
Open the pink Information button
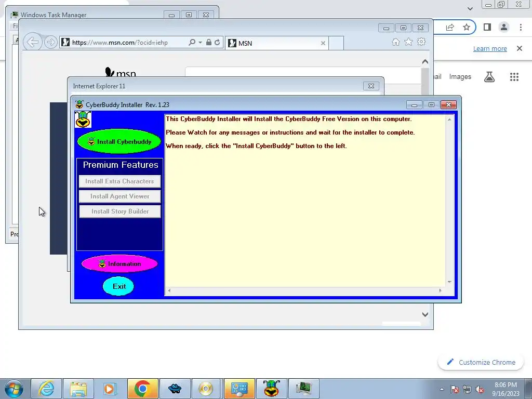click(119, 263)
